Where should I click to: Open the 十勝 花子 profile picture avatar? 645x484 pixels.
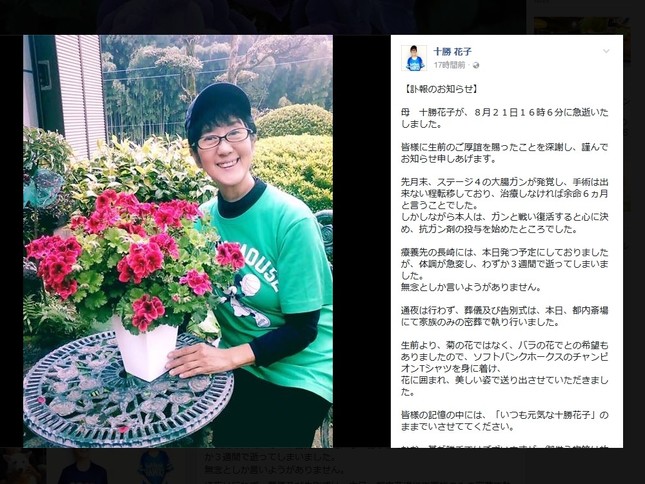point(414,58)
